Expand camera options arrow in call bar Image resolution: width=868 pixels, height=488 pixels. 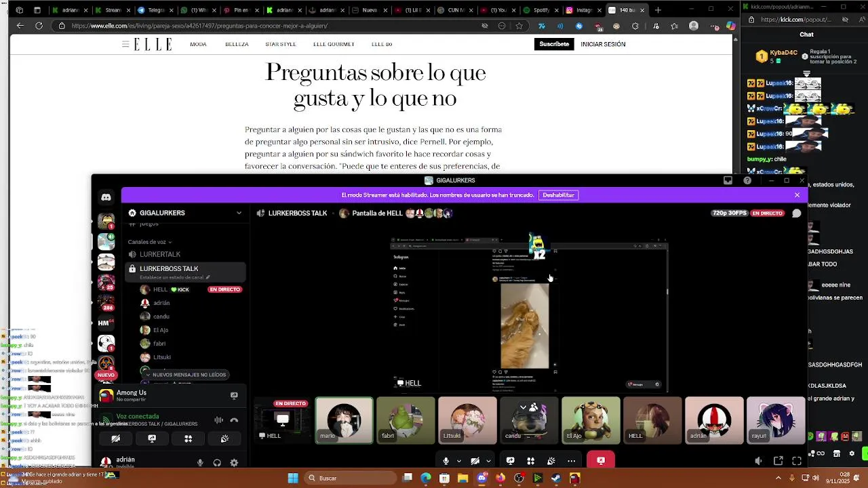pos(488,461)
